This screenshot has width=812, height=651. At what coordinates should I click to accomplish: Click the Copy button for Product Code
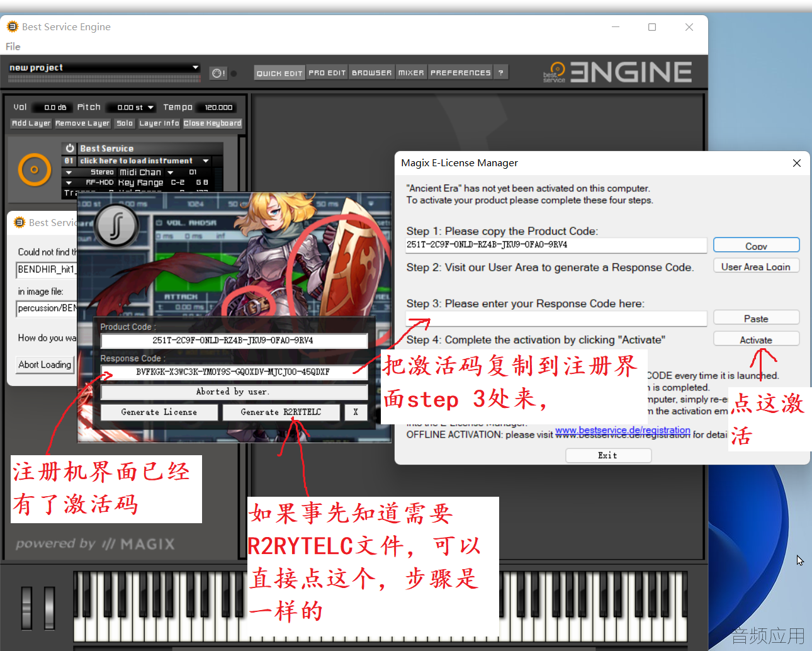click(756, 245)
